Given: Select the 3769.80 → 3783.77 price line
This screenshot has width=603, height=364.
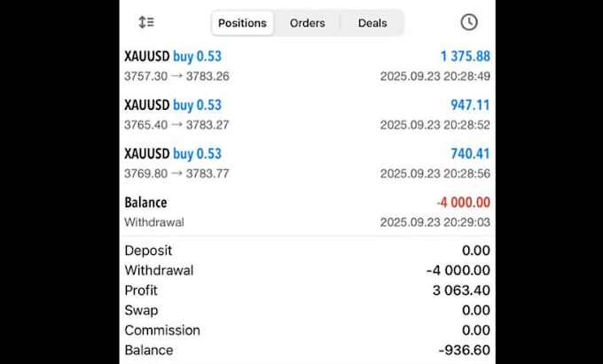Looking at the screenshot, I should coord(176,174).
